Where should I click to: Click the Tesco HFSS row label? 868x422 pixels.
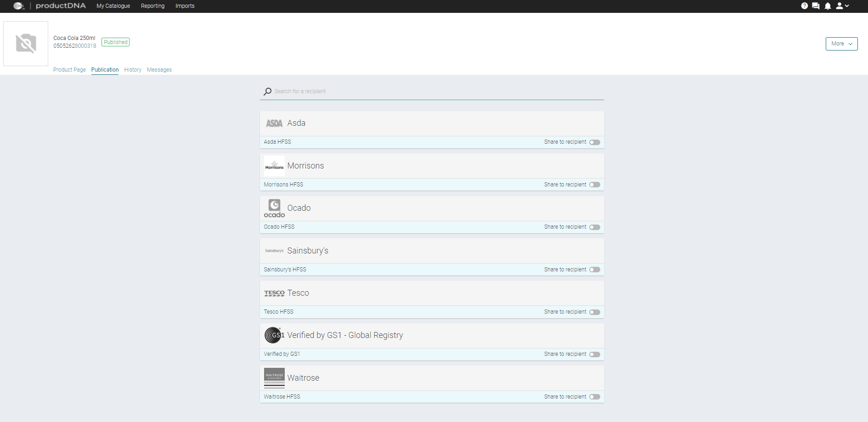coord(278,312)
